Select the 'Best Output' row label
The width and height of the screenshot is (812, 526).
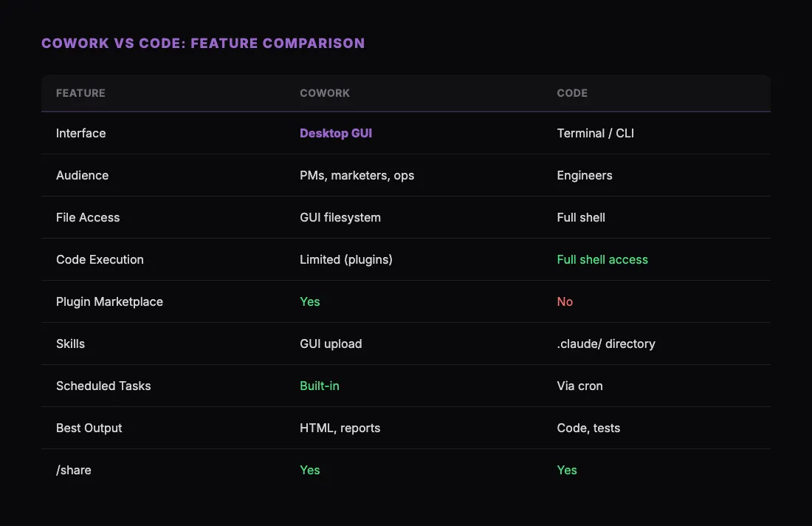pyautogui.click(x=89, y=428)
